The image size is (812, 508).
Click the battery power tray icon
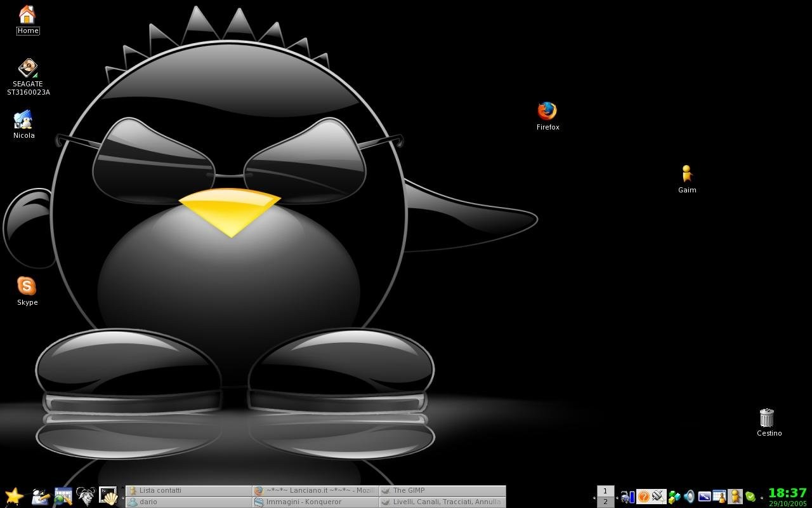point(627,497)
